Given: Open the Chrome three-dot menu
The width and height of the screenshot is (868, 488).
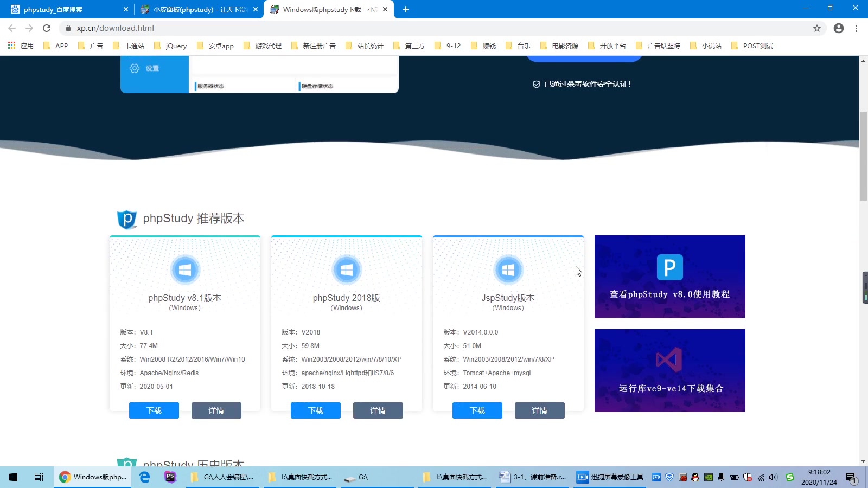Looking at the screenshot, I should [x=856, y=28].
